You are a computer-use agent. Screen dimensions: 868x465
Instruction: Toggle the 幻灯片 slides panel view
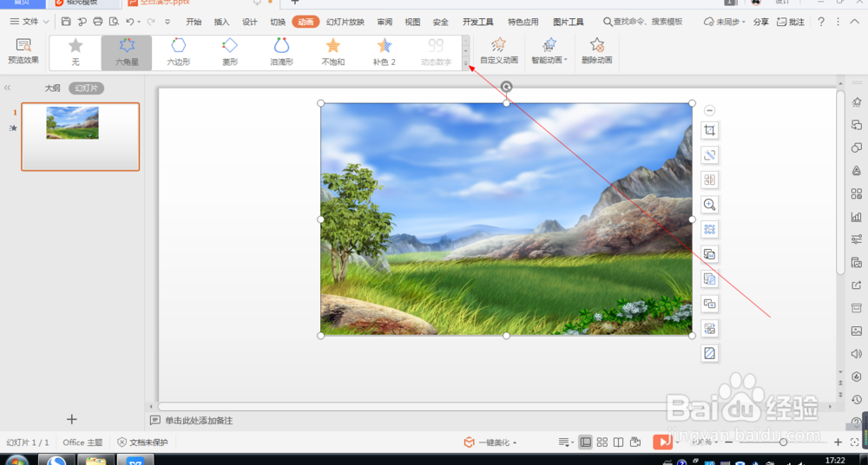click(86, 88)
